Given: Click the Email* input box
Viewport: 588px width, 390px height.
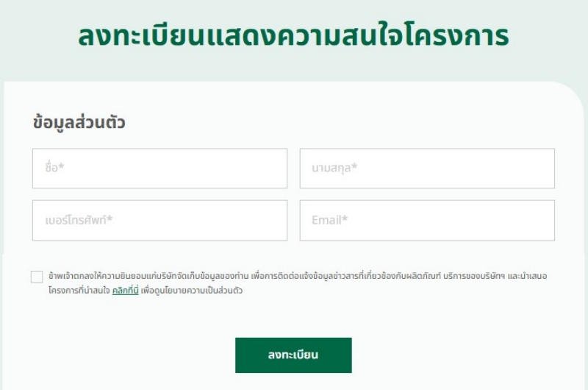Looking at the screenshot, I should [427, 220].
